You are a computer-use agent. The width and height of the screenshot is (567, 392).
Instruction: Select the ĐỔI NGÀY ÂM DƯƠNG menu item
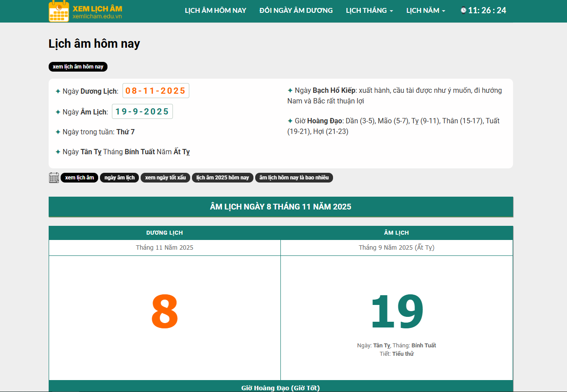pos(296,10)
